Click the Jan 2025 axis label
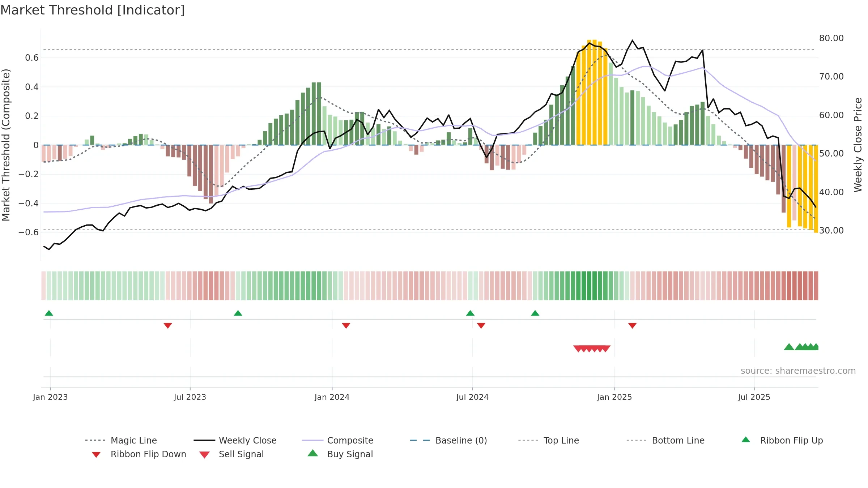868x488 pixels. pyautogui.click(x=614, y=397)
